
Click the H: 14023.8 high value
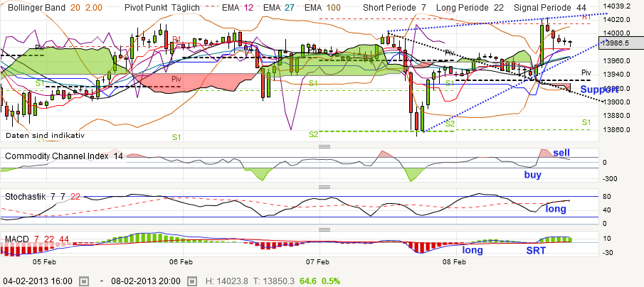[x=226, y=281]
